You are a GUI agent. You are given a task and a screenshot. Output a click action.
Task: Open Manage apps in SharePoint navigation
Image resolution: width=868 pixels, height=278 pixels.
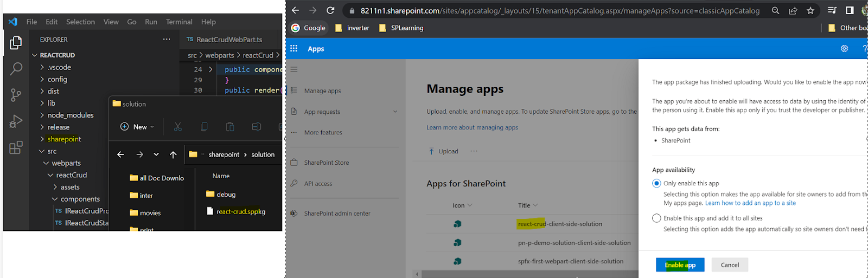[x=322, y=90]
